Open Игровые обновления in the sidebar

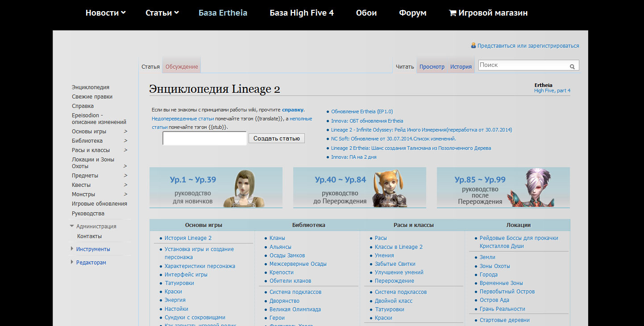coord(100,204)
